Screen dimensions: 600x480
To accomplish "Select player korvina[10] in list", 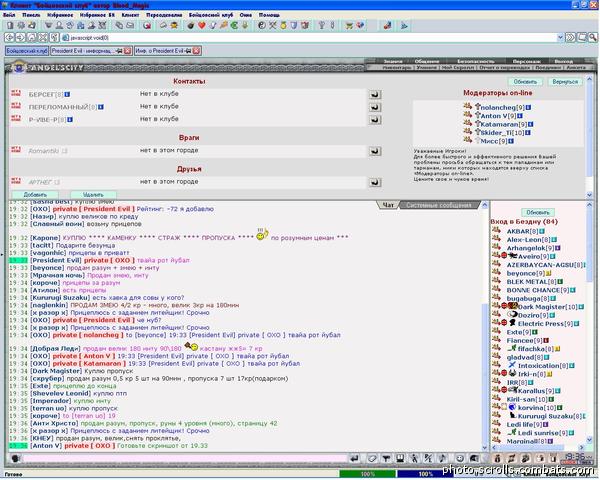I will 537,408.
